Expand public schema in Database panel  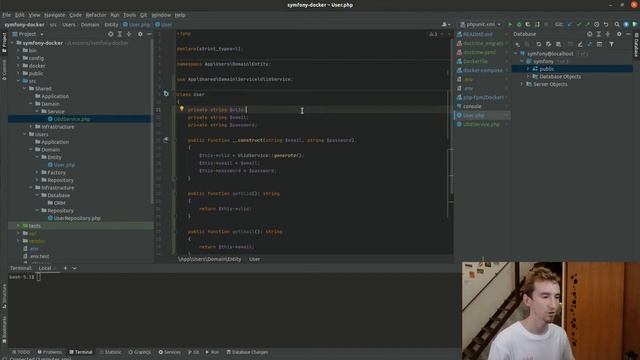coord(528,69)
